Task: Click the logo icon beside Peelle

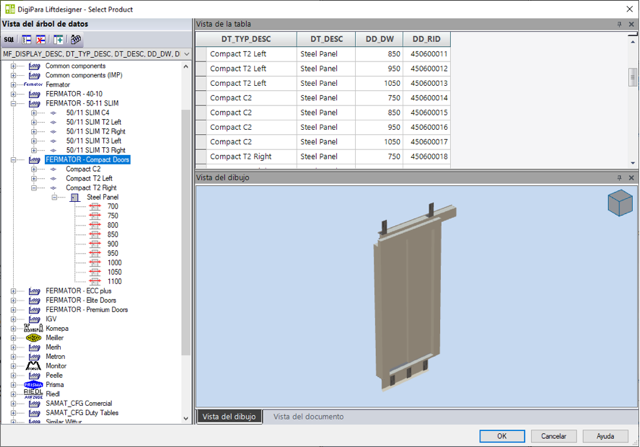Action: point(34,376)
